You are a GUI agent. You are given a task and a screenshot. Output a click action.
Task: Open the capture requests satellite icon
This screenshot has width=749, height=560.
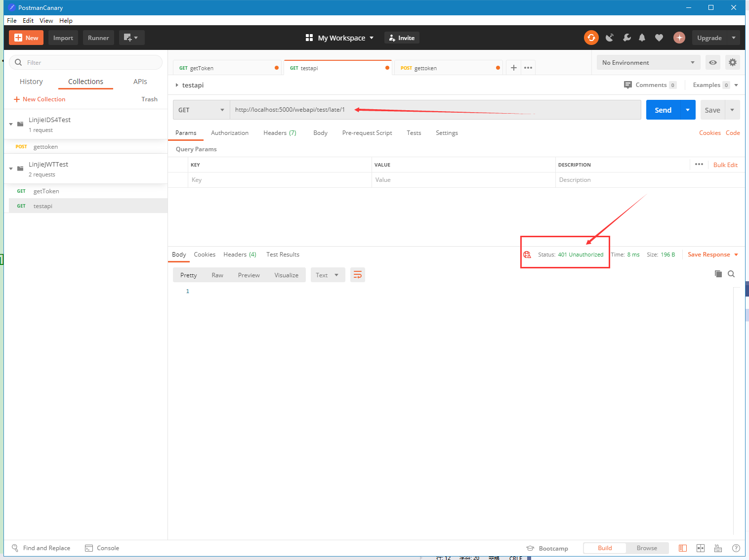coord(609,38)
